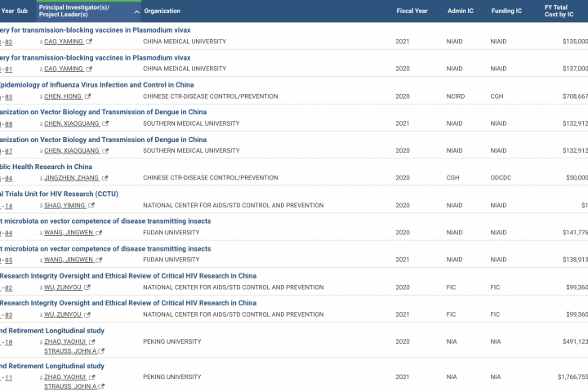Click the Funding IC column header
Viewport: 588px width, 392px height.
point(506,11)
